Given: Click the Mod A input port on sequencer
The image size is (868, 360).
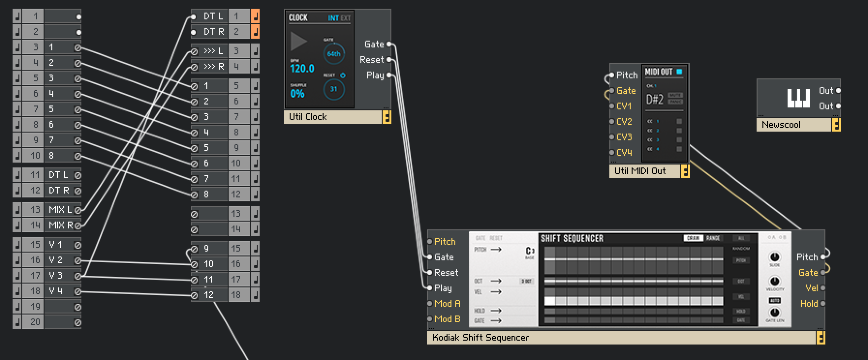Looking at the screenshot, I should click(x=430, y=304).
